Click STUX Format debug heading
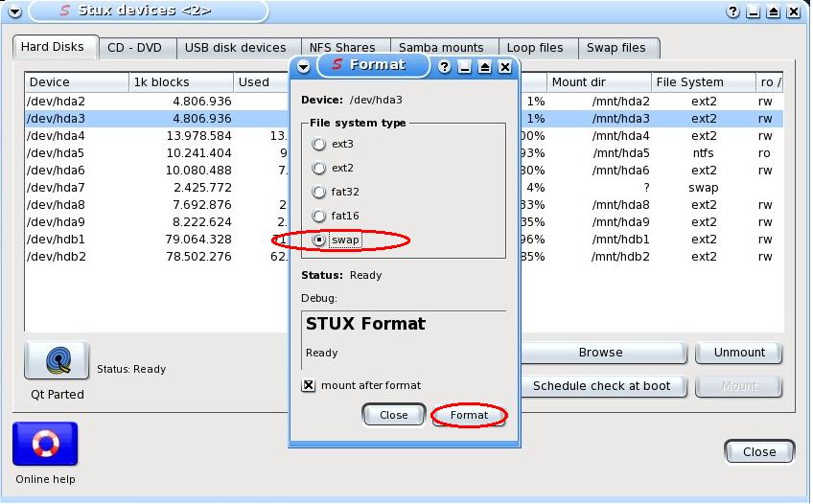813x504 pixels. 365,324
